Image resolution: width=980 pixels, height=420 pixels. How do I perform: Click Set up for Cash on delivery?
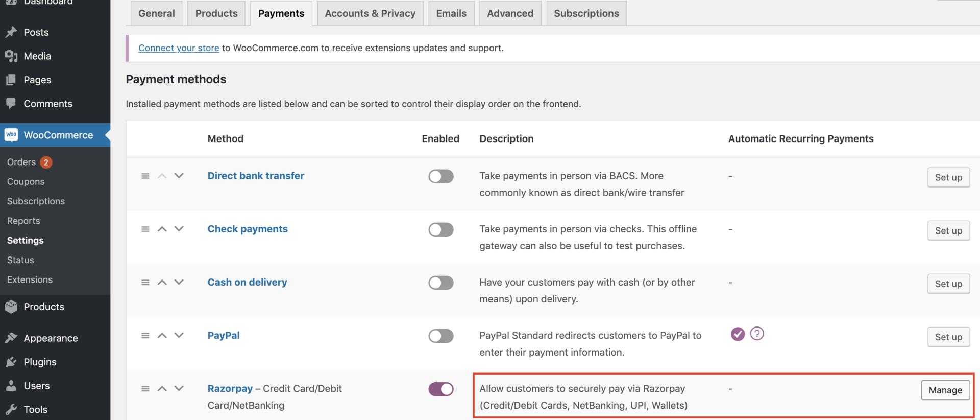tap(948, 284)
